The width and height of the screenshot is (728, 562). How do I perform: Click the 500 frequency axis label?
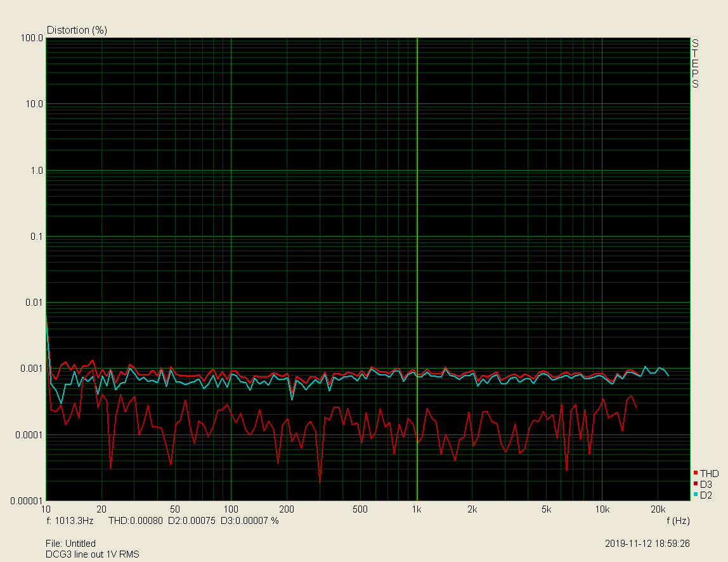(360, 509)
